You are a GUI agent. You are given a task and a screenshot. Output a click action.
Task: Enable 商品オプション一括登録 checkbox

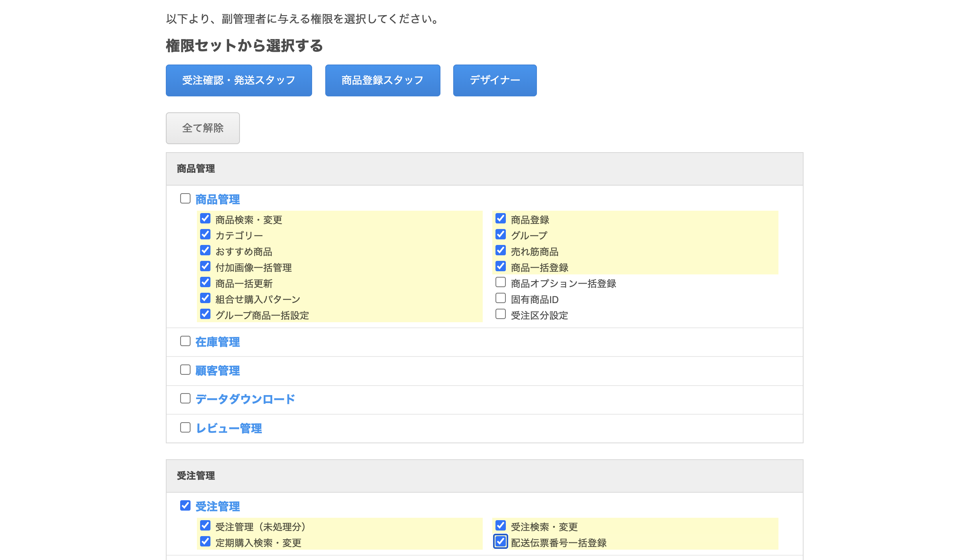pyautogui.click(x=501, y=282)
